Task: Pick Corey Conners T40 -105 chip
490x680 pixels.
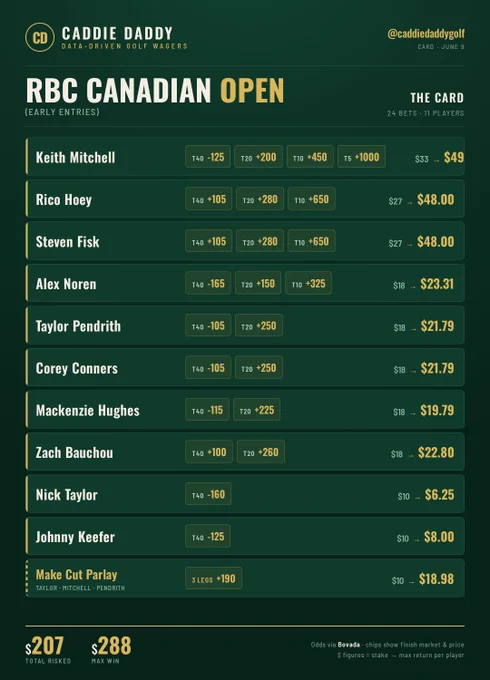Action: point(208,368)
